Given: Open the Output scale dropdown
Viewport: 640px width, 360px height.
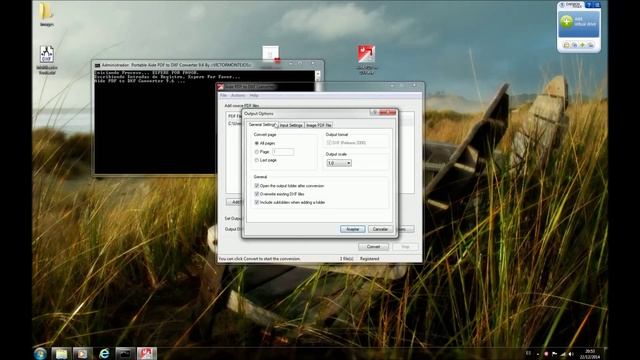Looking at the screenshot, I should pyautogui.click(x=339, y=163).
